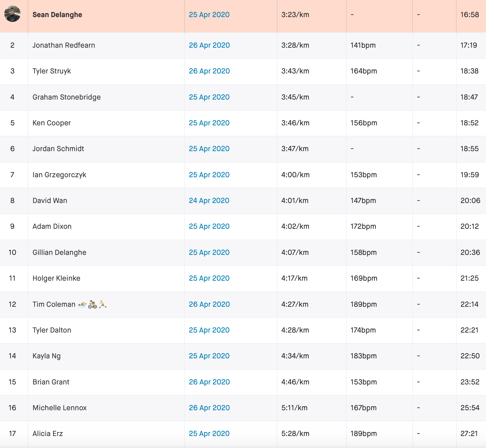Select the name Graham Stonebridge
The height and width of the screenshot is (448, 486).
pyautogui.click(x=67, y=97)
